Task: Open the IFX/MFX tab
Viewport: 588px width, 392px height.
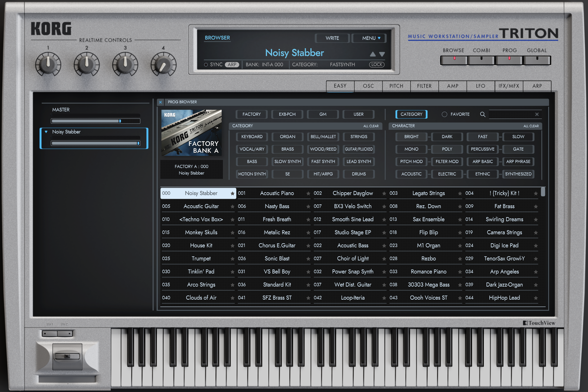Action: (508, 86)
